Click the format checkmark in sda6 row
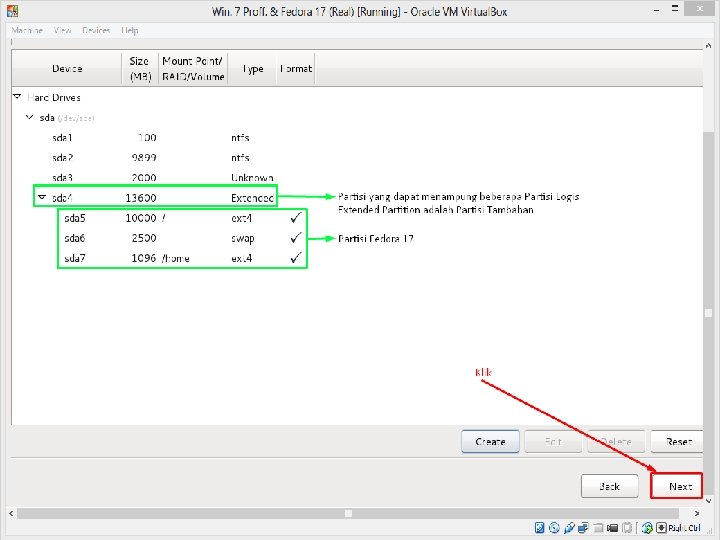This screenshot has height=540, width=720. coord(296,237)
